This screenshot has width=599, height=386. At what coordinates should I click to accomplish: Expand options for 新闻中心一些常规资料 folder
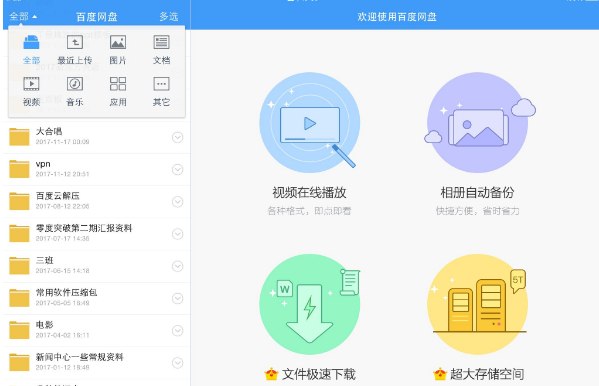[178, 362]
